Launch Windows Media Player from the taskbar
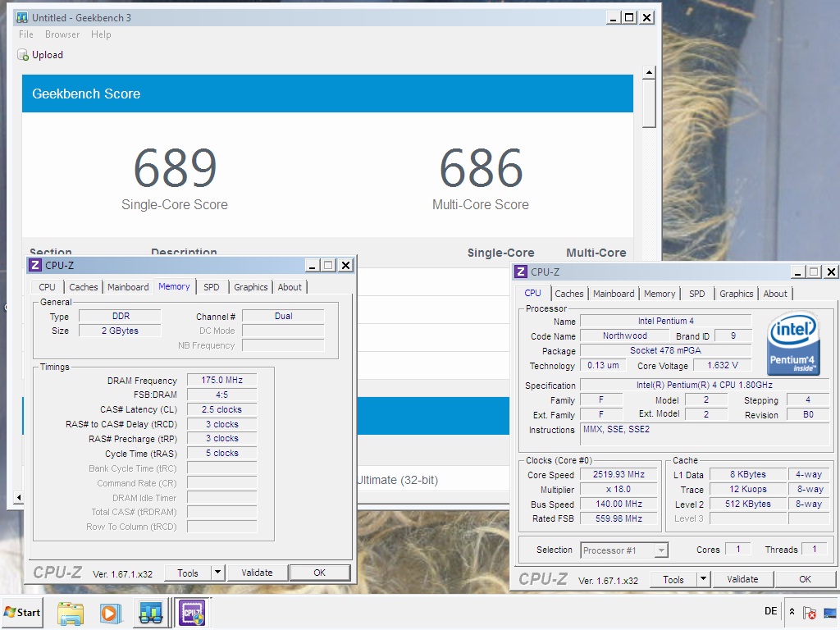 click(111, 614)
